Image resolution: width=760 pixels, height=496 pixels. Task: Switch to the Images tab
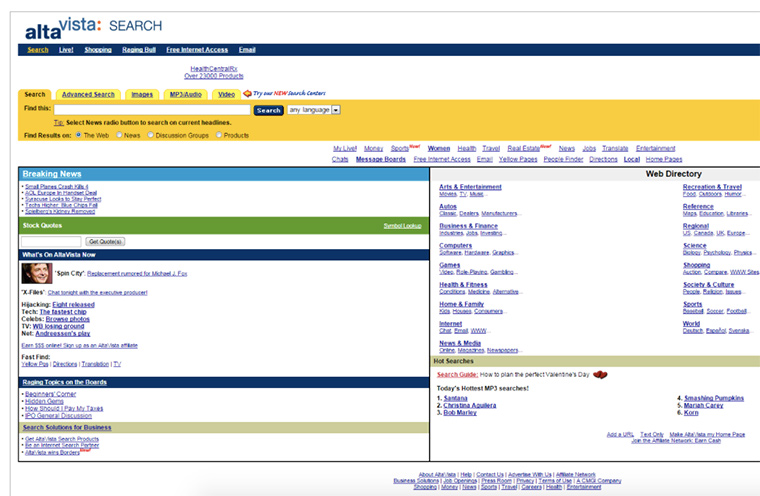click(142, 95)
